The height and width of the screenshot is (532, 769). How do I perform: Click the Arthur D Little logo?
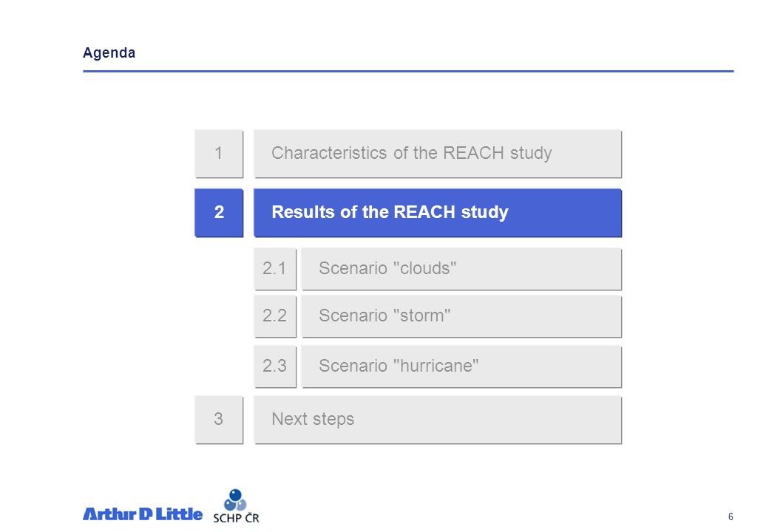tap(142, 514)
